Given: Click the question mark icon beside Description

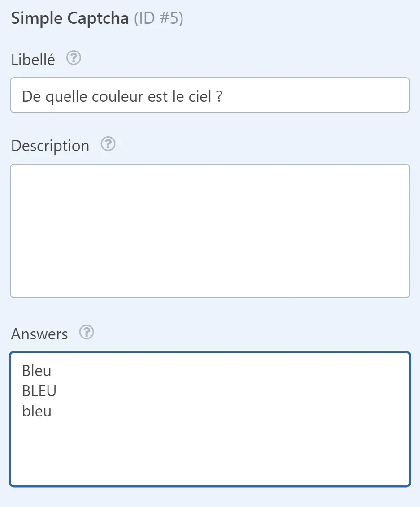Looking at the screenshot, I should (x=108, y=144).
